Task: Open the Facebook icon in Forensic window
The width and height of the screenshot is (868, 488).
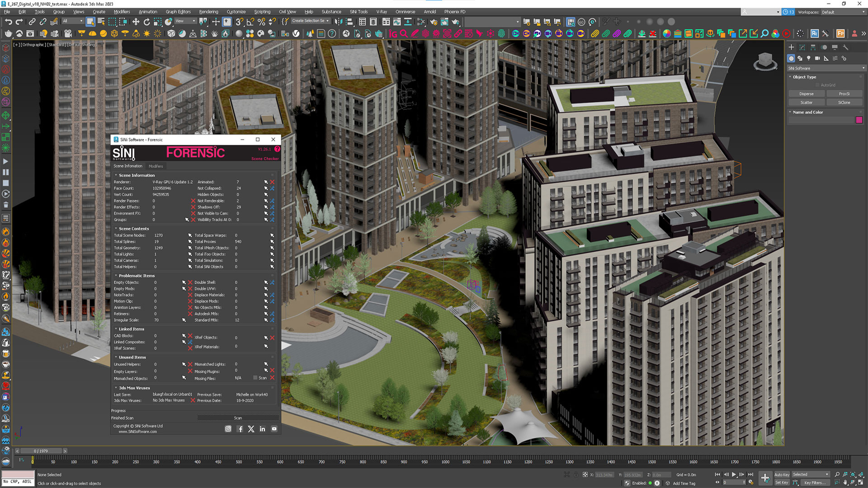Action: 240,429
